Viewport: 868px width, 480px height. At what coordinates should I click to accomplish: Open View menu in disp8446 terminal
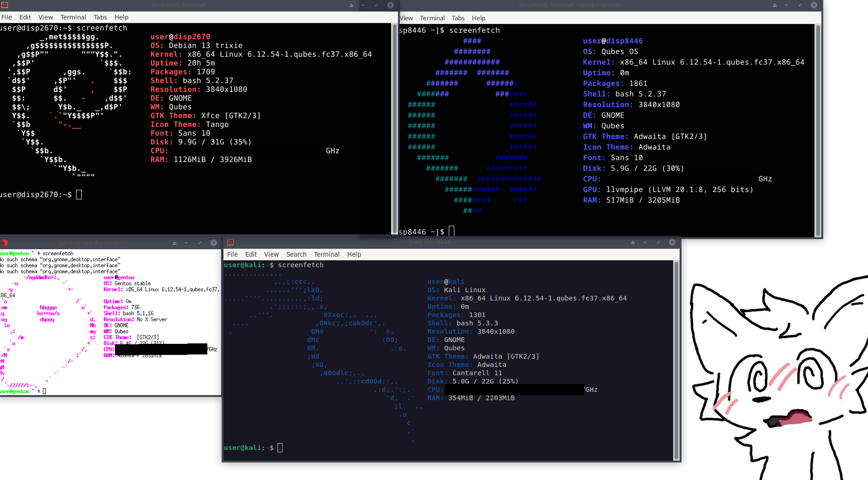[x=406, y=18]
